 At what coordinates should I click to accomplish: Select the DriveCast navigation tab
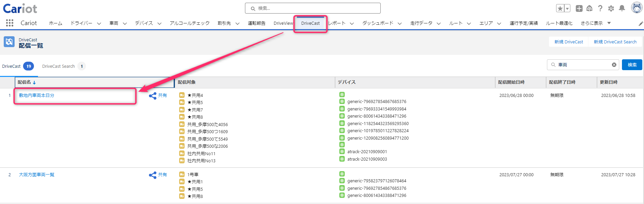click(310, 23)
